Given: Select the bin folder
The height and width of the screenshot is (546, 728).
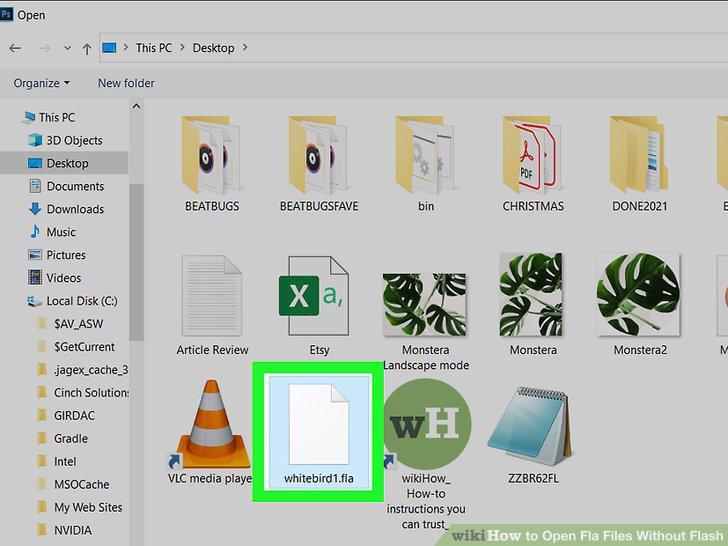Looking at the screenshot, I should [426, 163].
